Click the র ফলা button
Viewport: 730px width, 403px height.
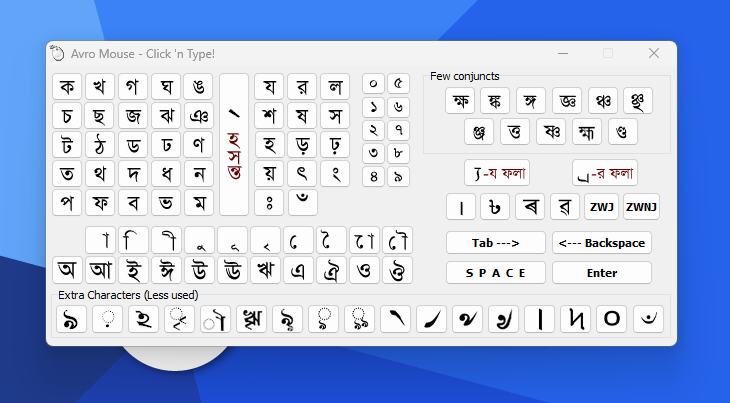605,173
